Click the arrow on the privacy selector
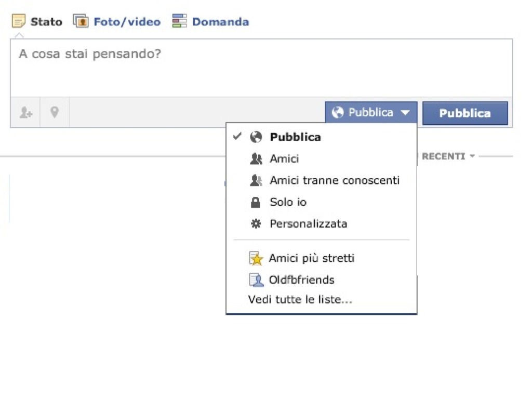Viewport: 532px width, 399px height. 405,112
